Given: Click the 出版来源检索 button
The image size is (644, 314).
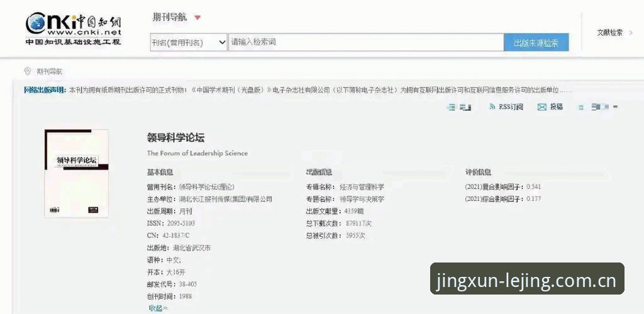Looking at the screenshot, I should coord(536,43).
